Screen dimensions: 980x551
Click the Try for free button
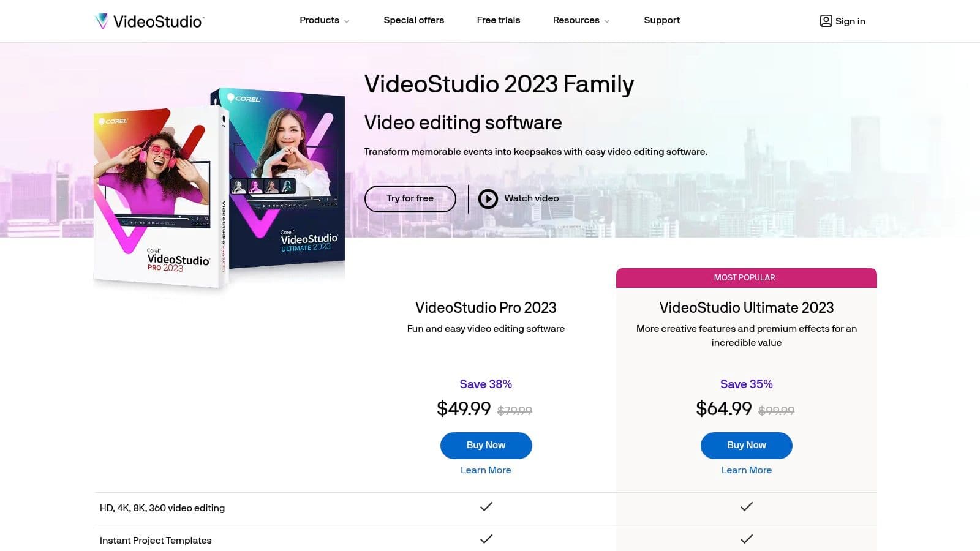pos(410,198)
